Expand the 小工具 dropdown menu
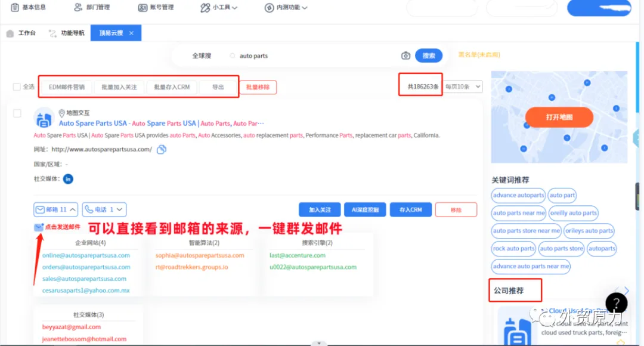 [x=219, y=7]
